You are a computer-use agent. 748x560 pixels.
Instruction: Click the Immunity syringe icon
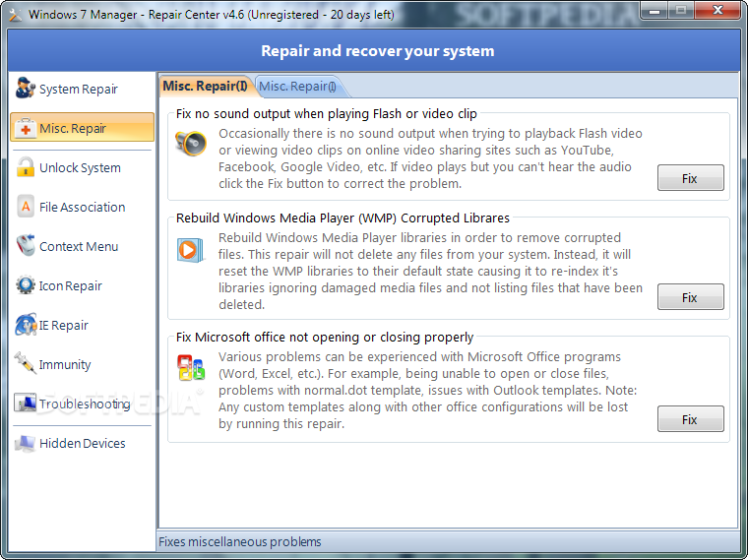(x=25, y=364)
